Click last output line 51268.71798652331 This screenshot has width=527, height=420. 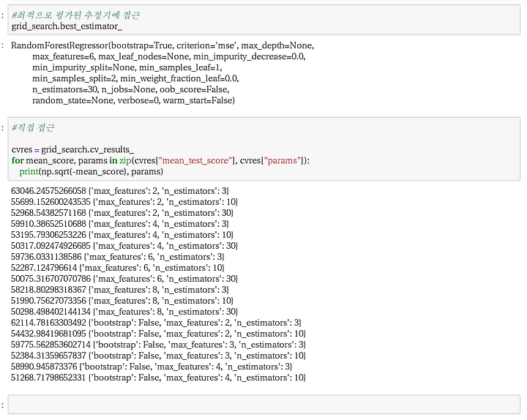[x=158, y=378]
